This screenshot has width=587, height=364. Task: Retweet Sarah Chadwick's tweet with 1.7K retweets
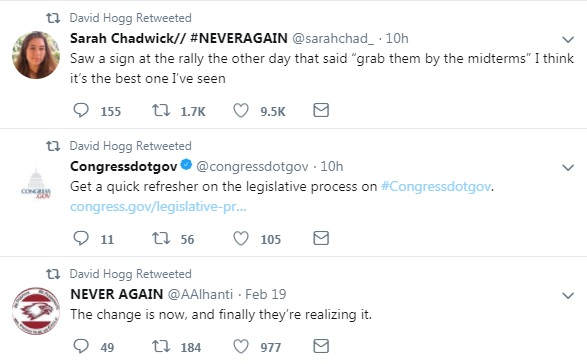161,110
